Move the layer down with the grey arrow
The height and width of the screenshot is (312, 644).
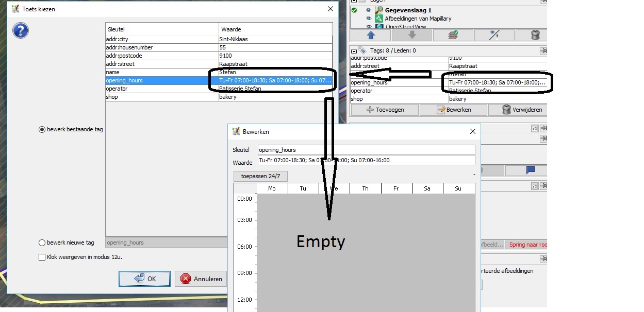pos(411,35)
